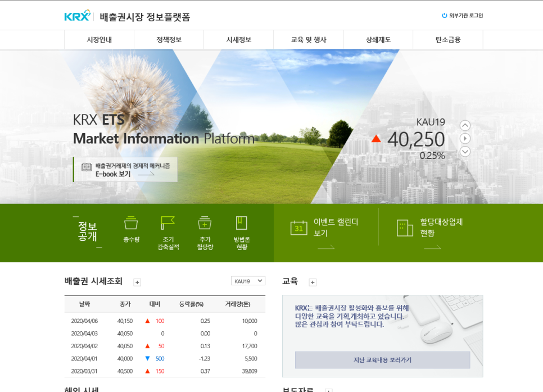This screenshot has height=392, width=543.
Task: Click the 종가 column header
Action: coord(125,304)
